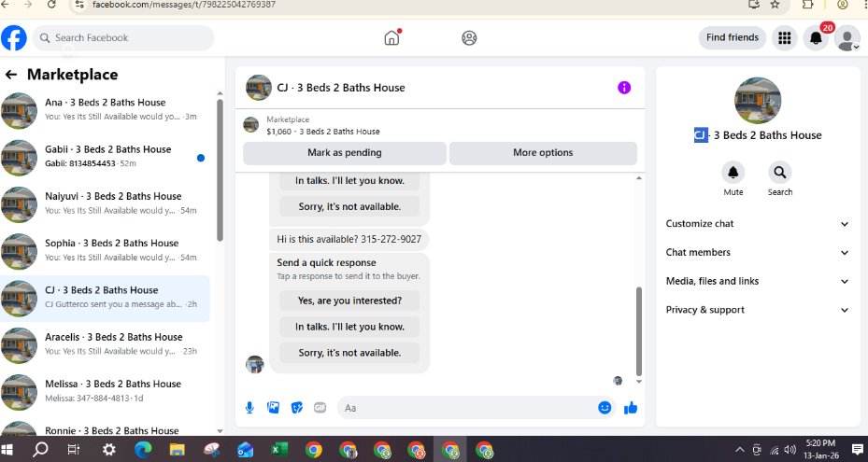The width and height of the screenshot is (868, 462).
Task: Bookmark this page with star icon
Action: pyautogui.click(x=775, y=5)
